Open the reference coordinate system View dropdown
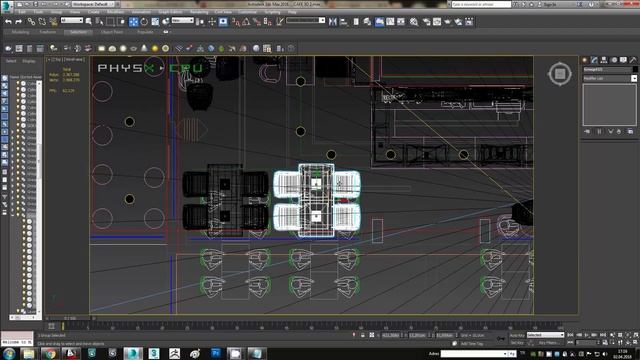The height and width of the screenshot is (360, 640). [x=182, y=20]
